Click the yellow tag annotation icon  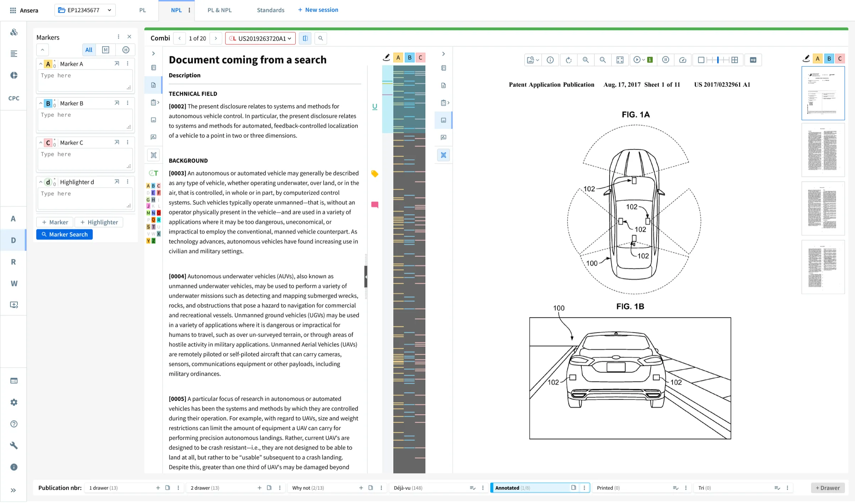(x=374, y=174)
